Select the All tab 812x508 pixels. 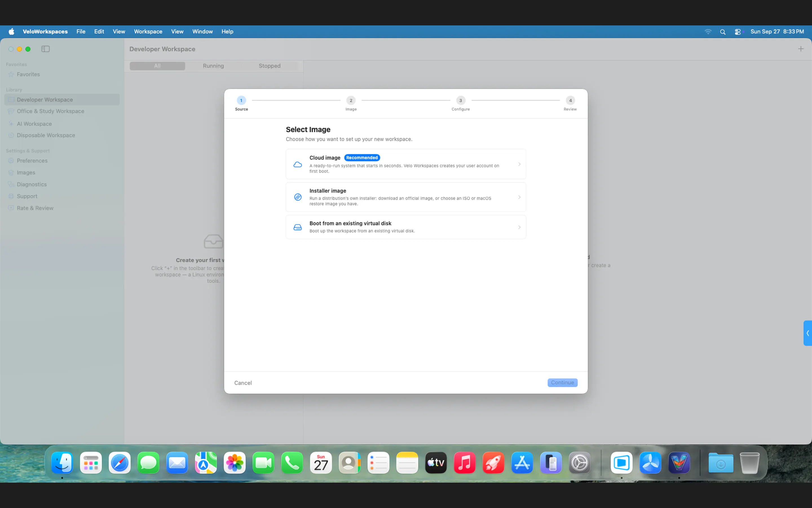[157, 66]
